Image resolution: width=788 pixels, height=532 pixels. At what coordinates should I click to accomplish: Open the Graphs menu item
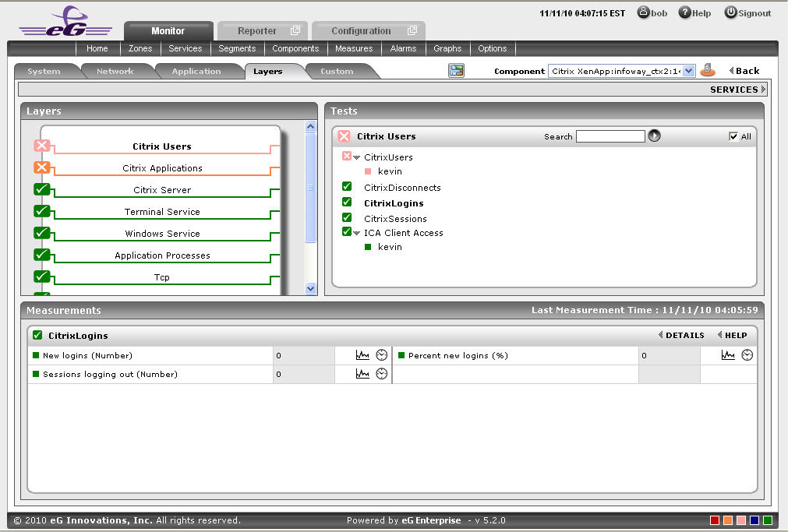(447, 48)
